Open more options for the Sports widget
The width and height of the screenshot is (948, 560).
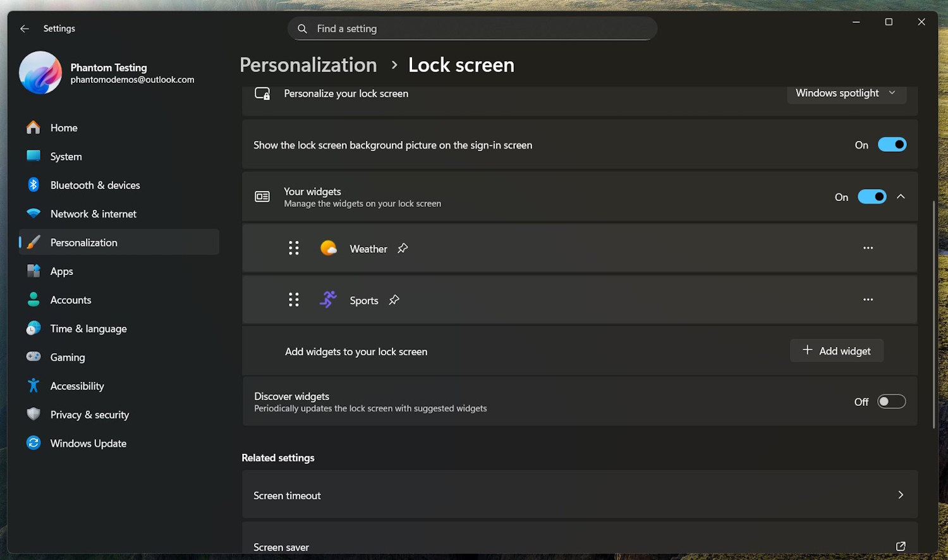868,300
